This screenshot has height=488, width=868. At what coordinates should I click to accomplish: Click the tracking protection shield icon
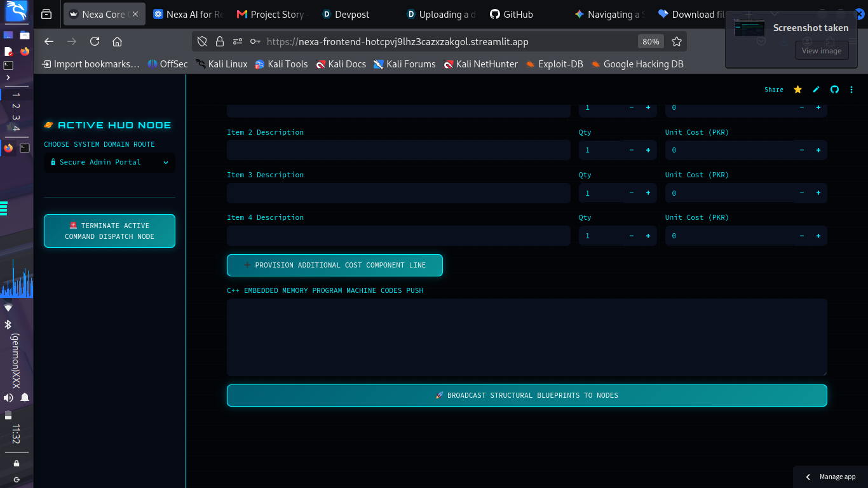coord(202,41)
